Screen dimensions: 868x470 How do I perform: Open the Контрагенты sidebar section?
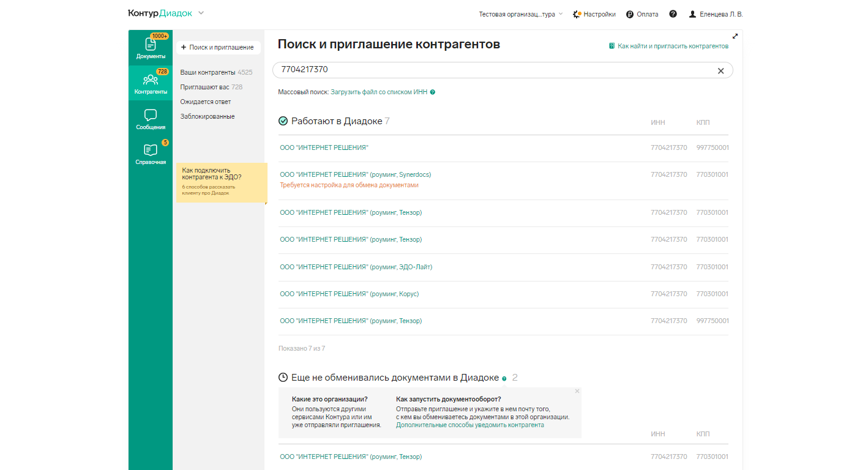coord(151,83)
